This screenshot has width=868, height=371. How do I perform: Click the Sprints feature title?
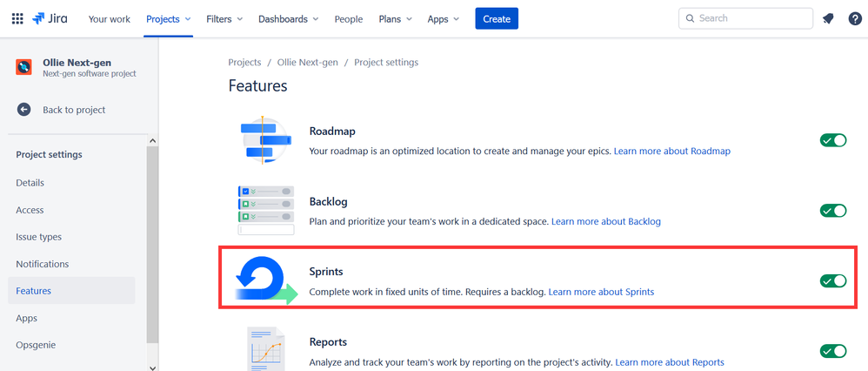(x=326, y=272)
